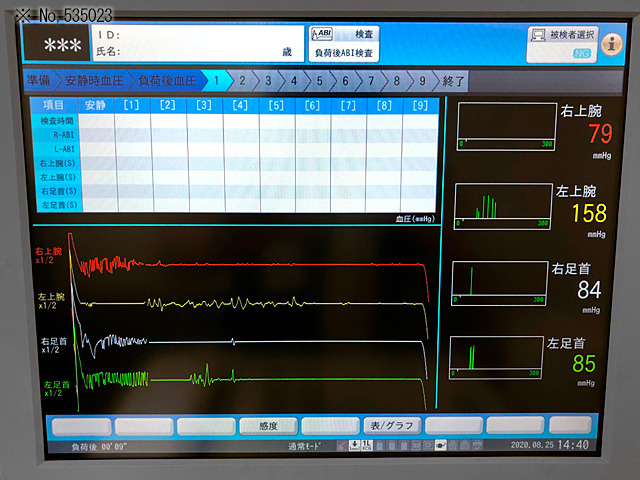Select measurement step 6
The image size is (640, 480).
click(x=345, y=81)
